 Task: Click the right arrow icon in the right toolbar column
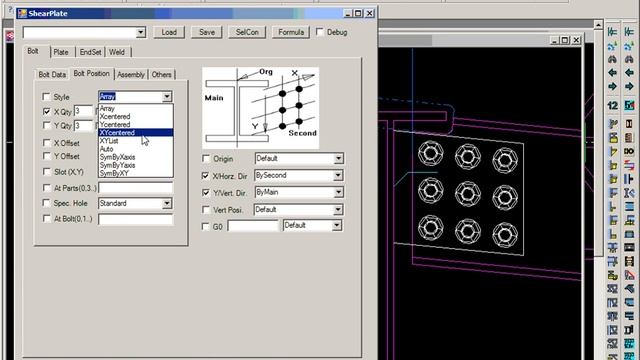point(629,87)
